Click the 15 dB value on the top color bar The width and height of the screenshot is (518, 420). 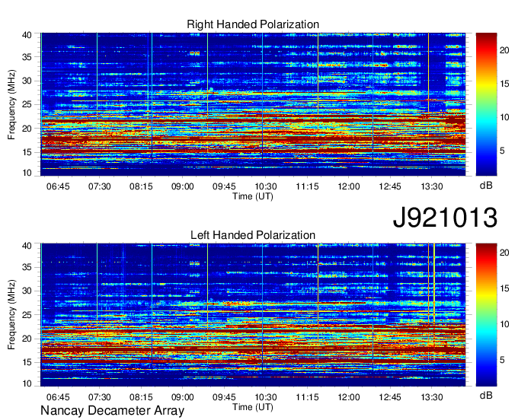tap(504, 84)
